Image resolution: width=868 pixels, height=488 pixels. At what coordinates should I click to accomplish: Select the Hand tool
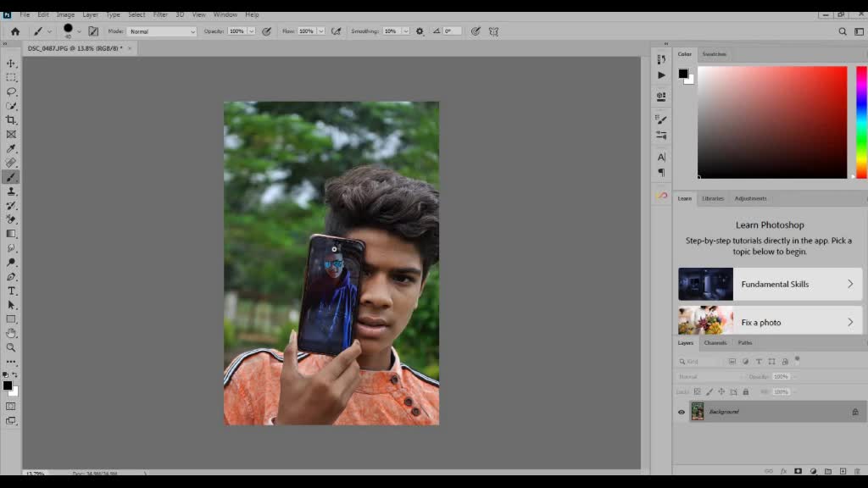11,334
